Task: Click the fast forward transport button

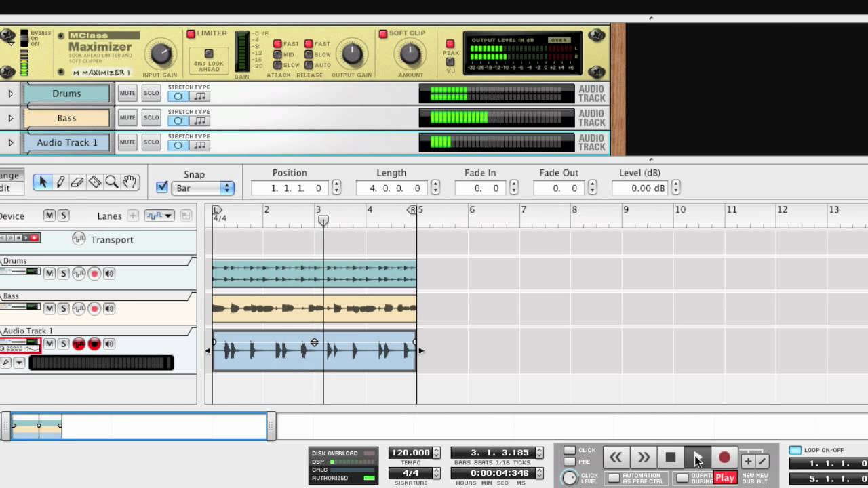Action: coord(644,458)
